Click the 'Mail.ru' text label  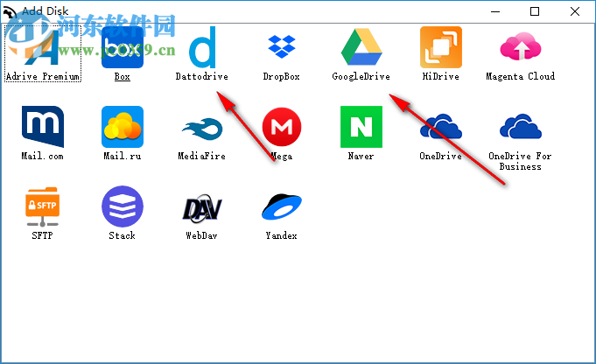click(x=123, y=156)
